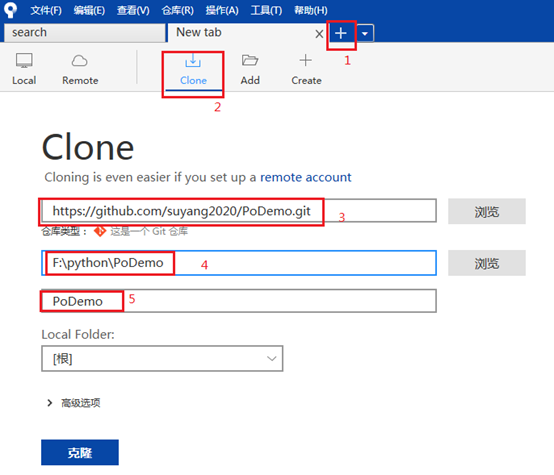Click the repository URL input field
The width and height of the screenshot is (554, 475).
(x=239, y=211)
